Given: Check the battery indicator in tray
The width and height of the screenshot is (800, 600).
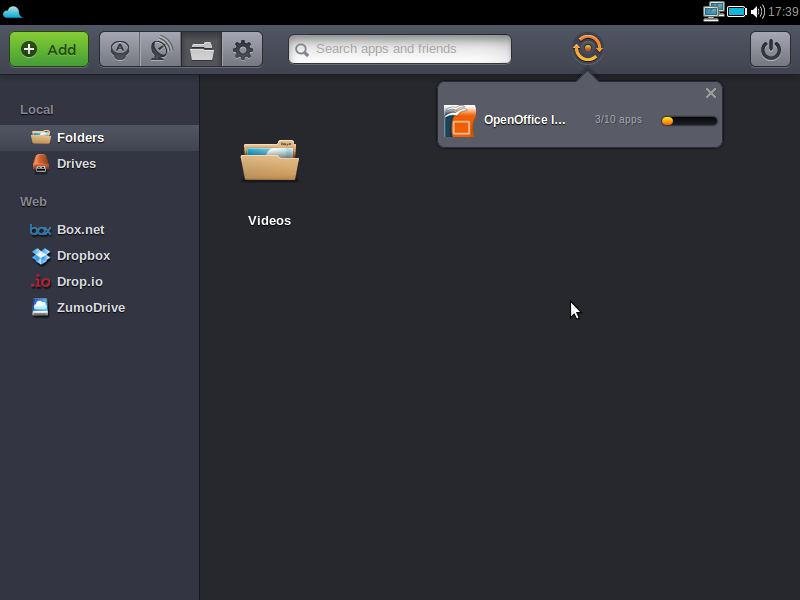Looking at the screenshot, I should coord(737,12).
